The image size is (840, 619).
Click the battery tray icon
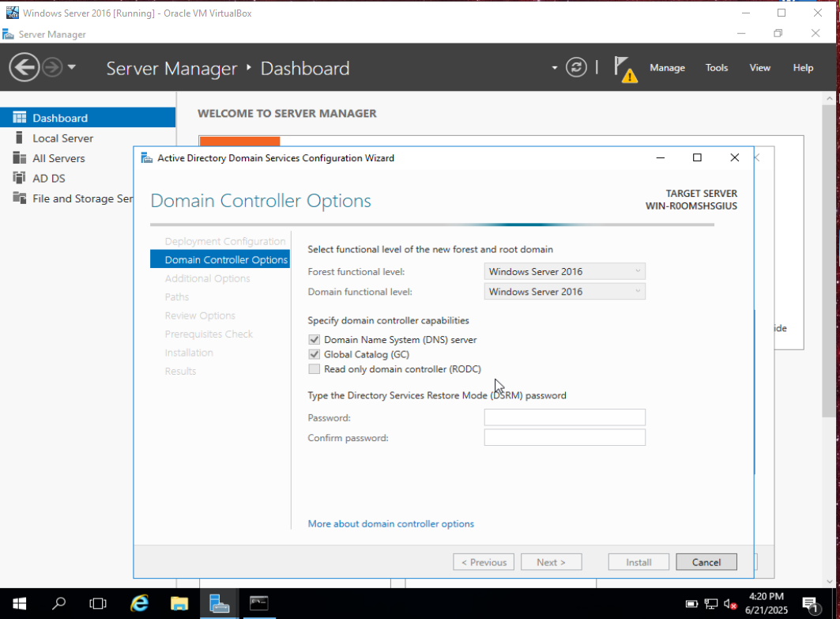click(x=691, y=604)
